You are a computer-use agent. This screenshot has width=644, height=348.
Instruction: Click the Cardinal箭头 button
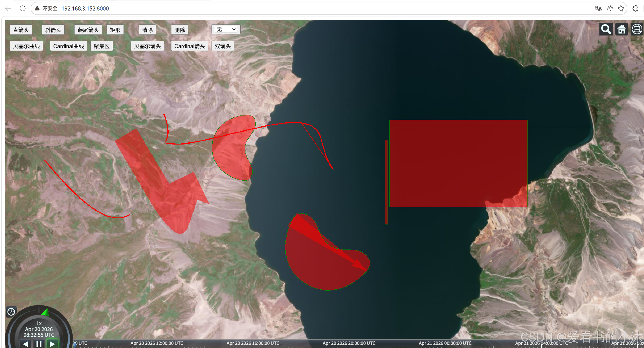pyautogui.click(x=190, y=46)
